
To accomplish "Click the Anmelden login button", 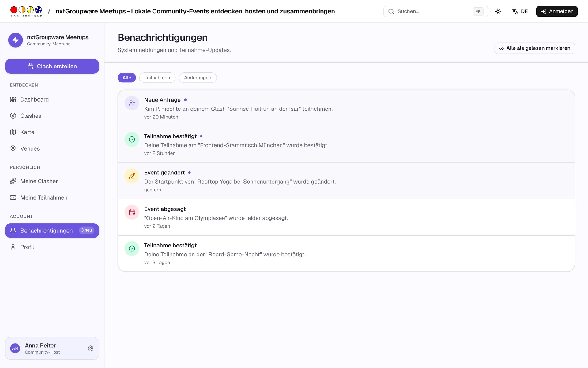I will [x=557, y=11].
